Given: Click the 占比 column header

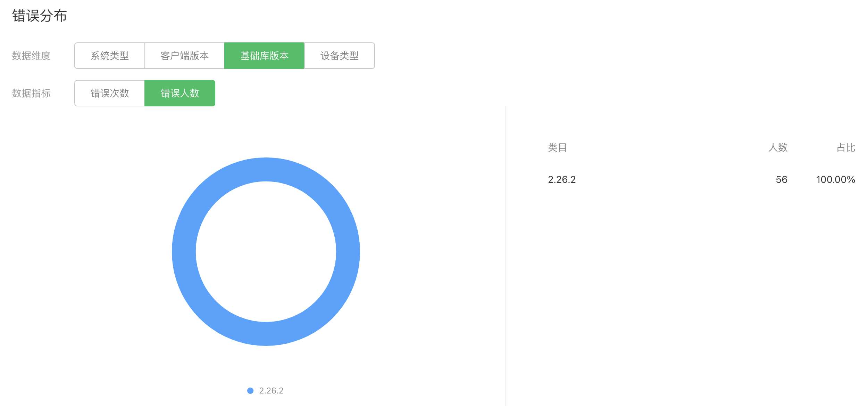Looking at the screenshot, I should tap(846, 148).
